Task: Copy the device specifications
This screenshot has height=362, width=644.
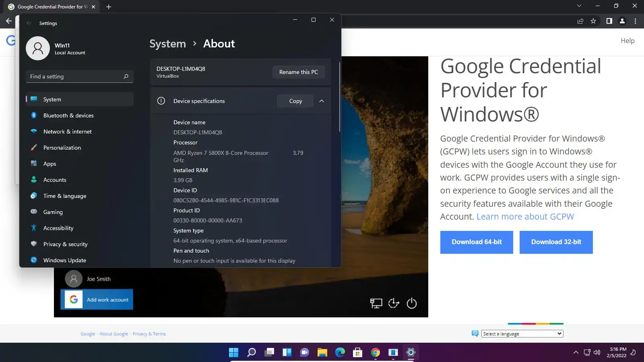Action: [x=295, y=101]
